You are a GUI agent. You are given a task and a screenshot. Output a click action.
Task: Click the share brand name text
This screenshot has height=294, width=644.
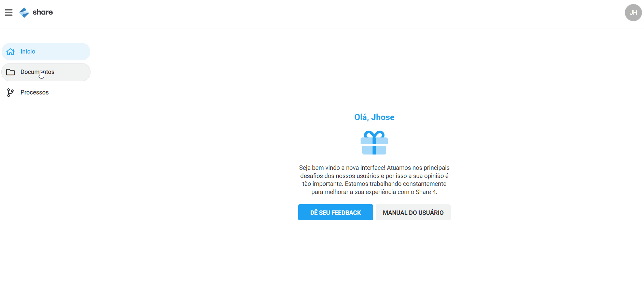[x=43, y=12]
